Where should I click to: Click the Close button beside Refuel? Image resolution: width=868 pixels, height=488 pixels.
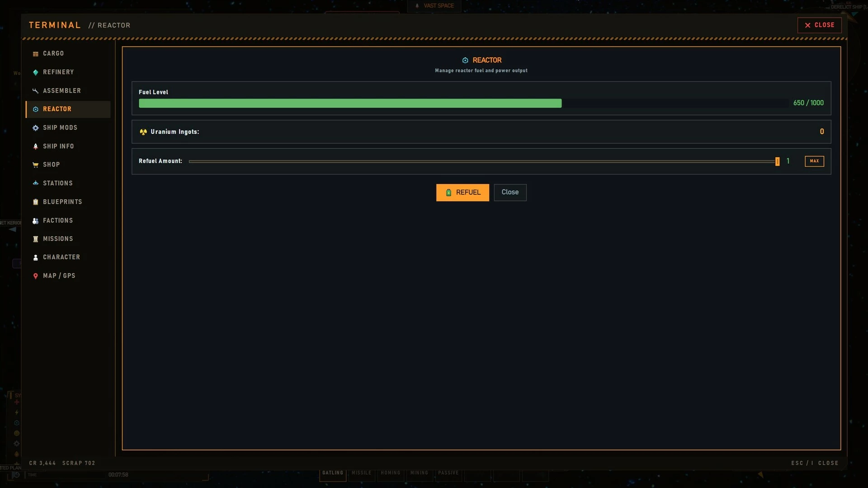coord(510,192)
